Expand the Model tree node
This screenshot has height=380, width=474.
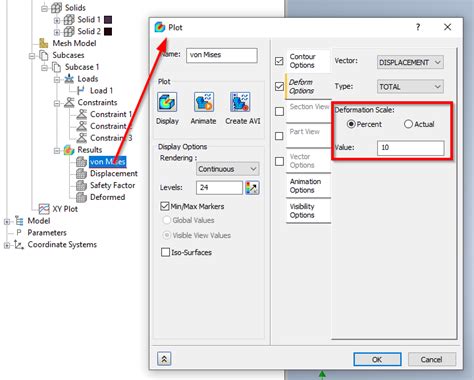[x=7, y=221]
